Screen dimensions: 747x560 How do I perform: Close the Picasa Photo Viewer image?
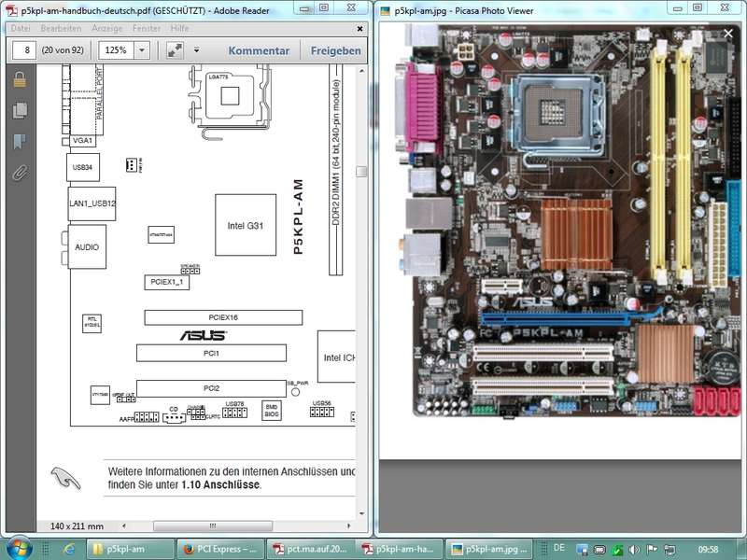click(728, 35)
